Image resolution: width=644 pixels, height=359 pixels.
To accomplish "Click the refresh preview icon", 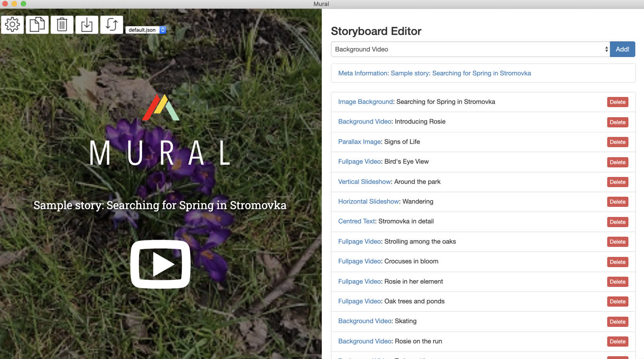I will point(111,25).
